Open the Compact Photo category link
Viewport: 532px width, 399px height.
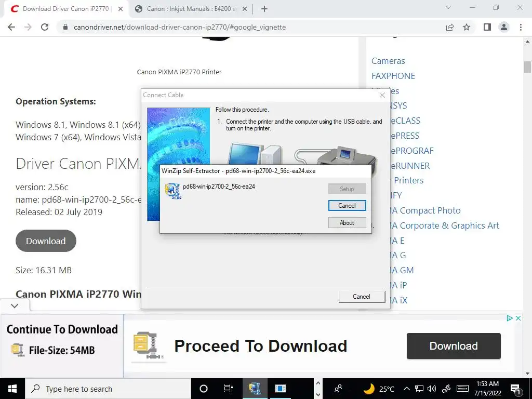coord(426,210)
